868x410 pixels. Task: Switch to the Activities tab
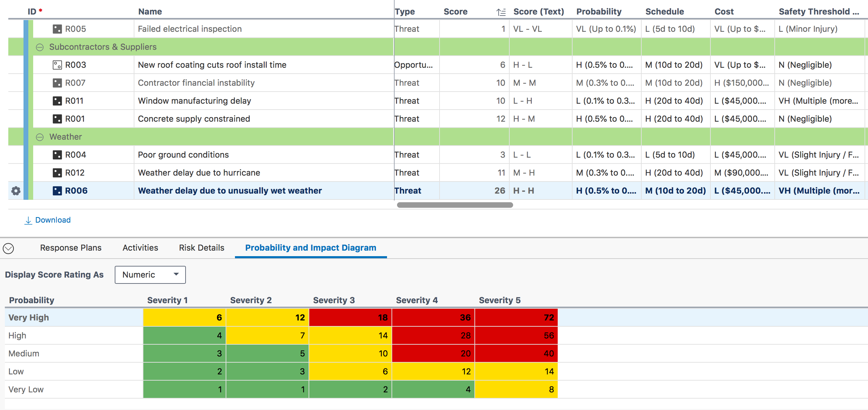(140, 248)
